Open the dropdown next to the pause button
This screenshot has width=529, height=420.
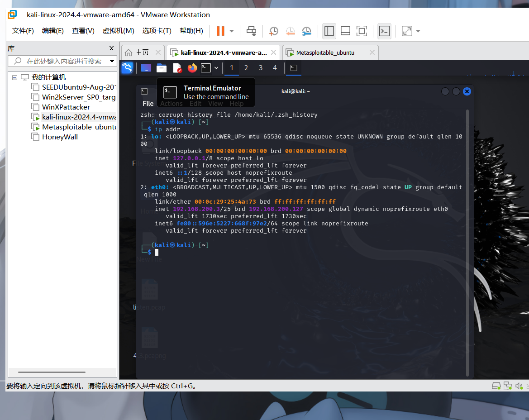pos(232,31)
